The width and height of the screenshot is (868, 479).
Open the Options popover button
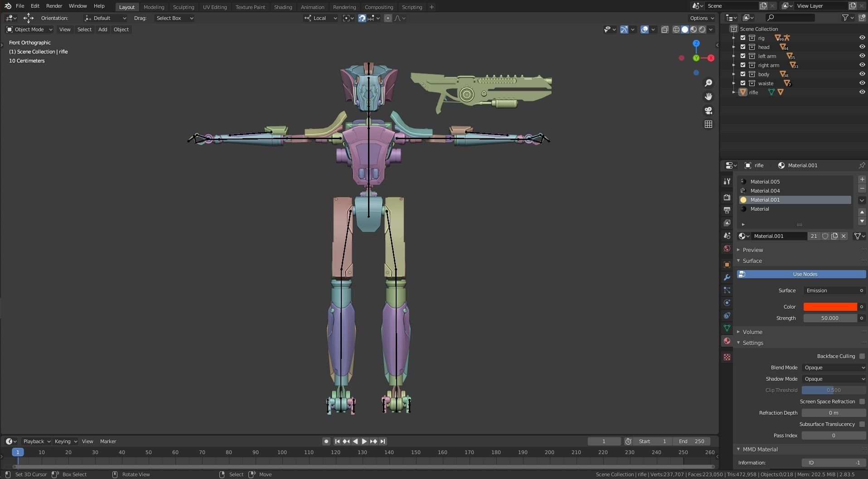(x=702, y=18)
